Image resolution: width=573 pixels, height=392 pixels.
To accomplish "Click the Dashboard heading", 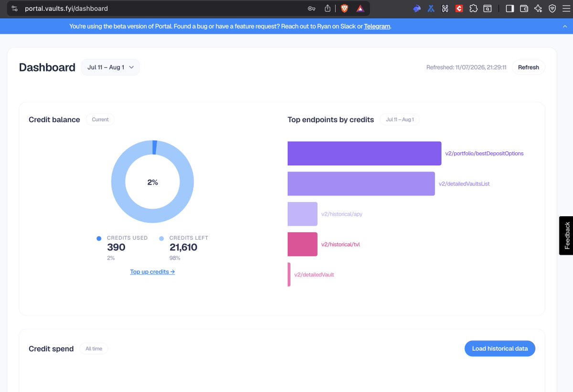I will (47, 67).
